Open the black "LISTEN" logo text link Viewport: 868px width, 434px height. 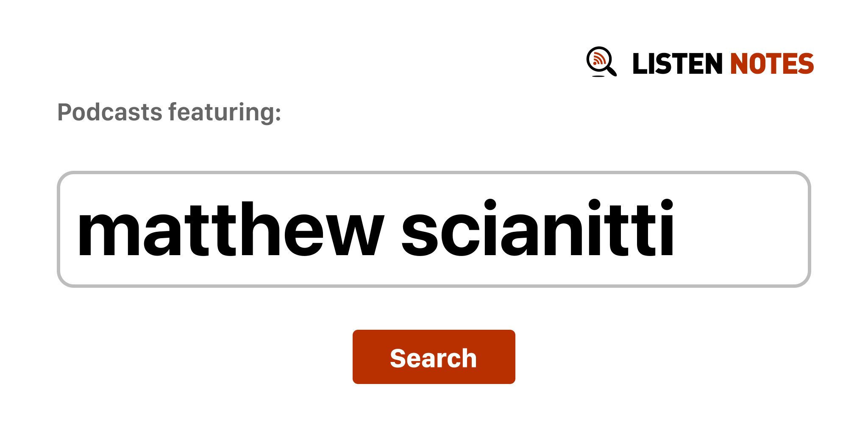pos(677,64)
